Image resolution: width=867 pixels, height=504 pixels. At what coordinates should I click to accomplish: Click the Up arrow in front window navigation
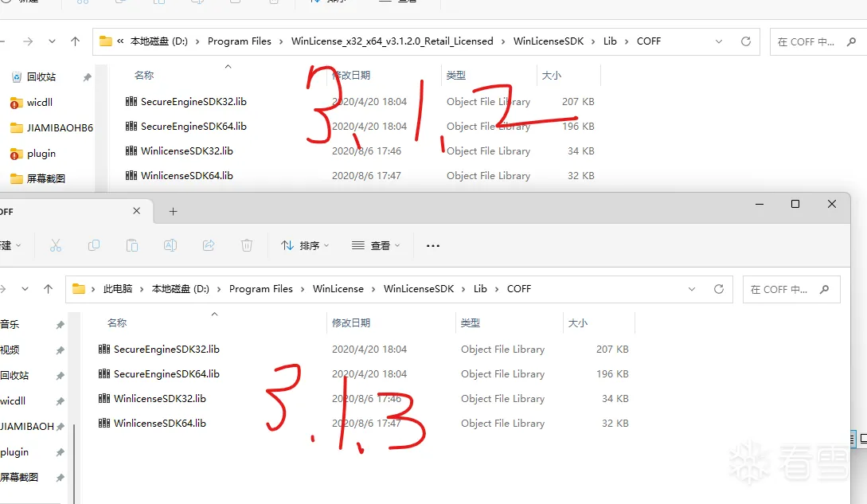coord(48,289)
